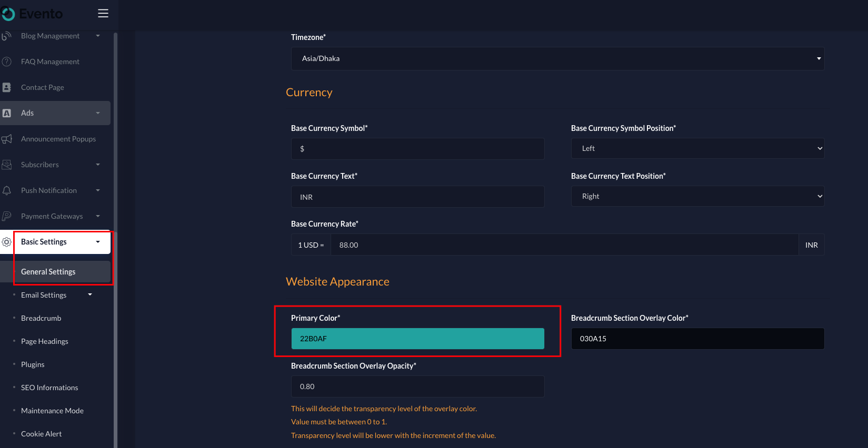Click the Evento logo icon
Image resolution: width=868 pixels, height=448 pixels.
click(8, 14)
